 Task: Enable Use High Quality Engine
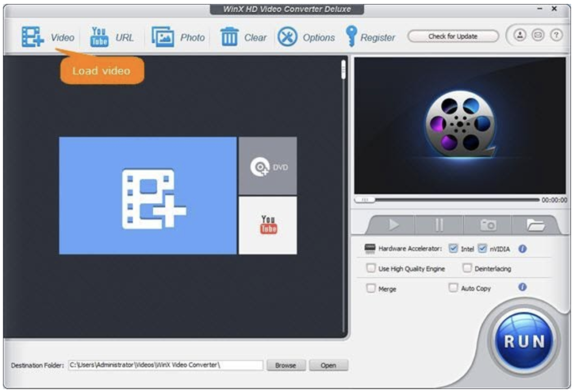pos(371,268)
